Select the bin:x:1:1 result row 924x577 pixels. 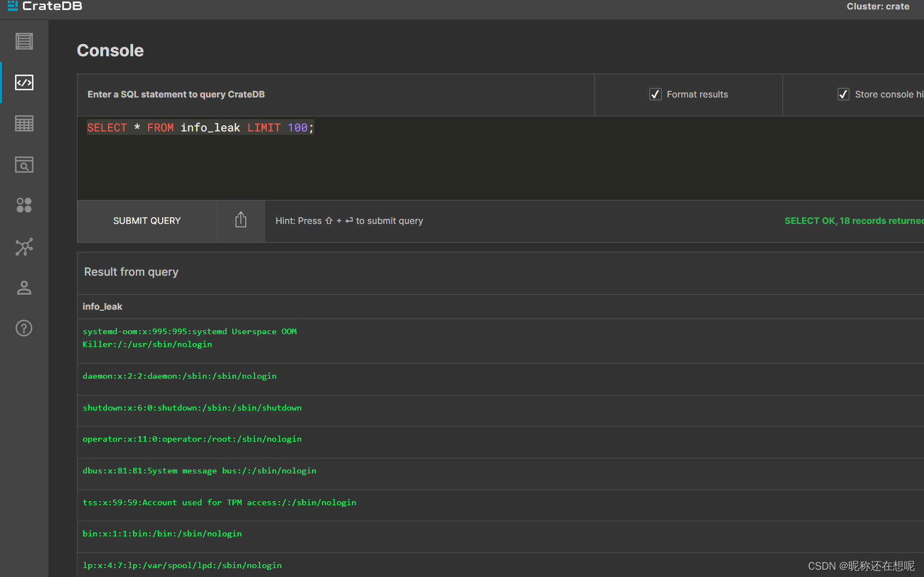click(500, 537)
